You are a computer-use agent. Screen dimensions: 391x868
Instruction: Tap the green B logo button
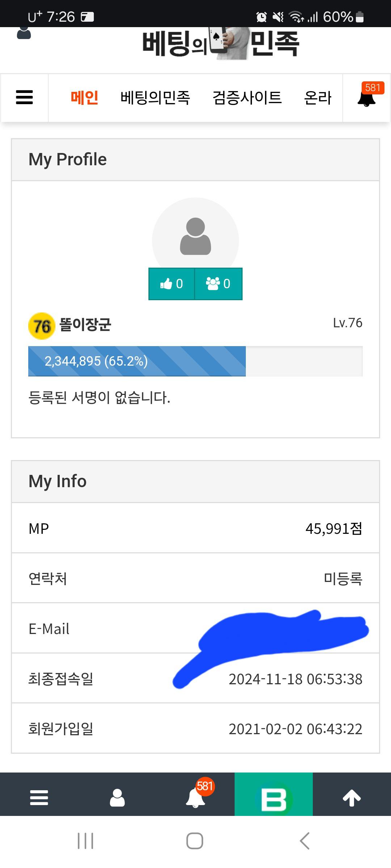point(274,797)
